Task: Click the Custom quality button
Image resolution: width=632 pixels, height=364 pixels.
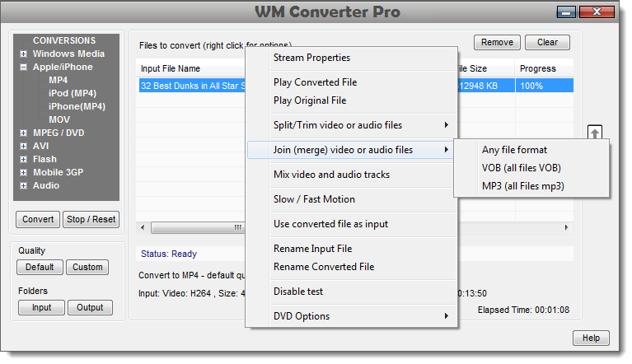Action: 87,267
